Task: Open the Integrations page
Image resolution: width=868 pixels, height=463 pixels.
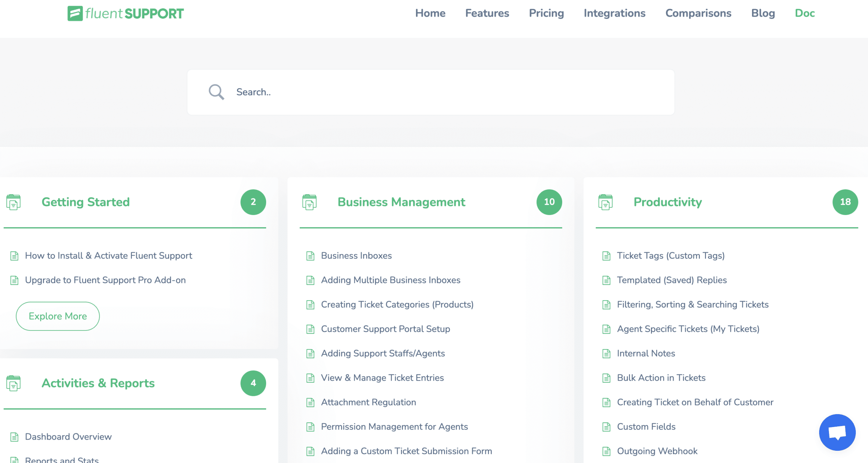Action: (x=614, y=13)
